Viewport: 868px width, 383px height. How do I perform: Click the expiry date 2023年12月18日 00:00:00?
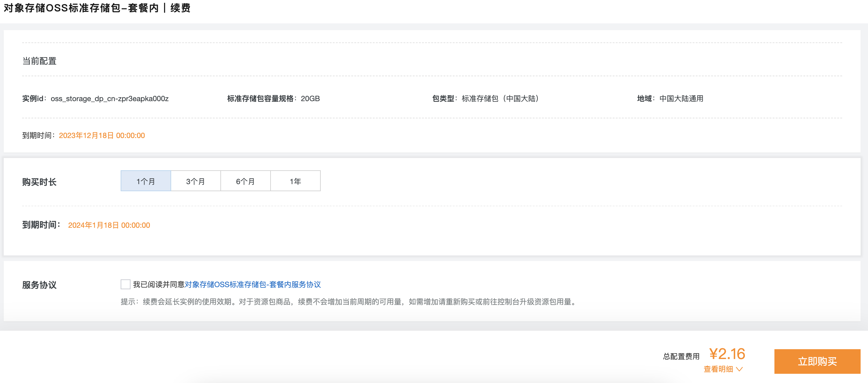(102, 135)
